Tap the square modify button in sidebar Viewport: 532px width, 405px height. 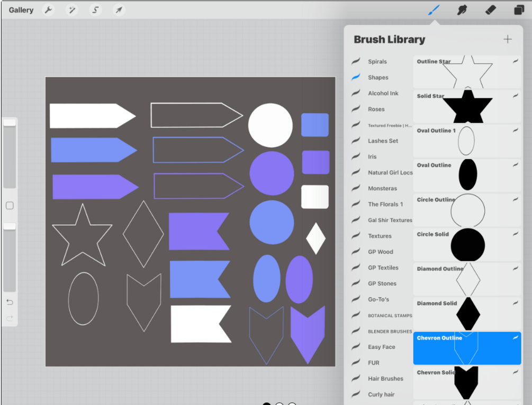[10, 205]
